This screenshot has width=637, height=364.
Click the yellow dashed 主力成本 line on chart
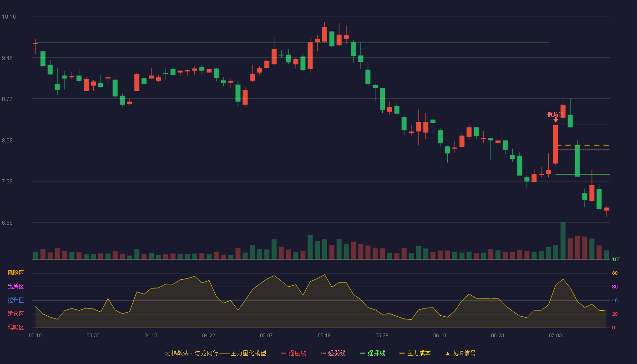click(x=584, y=145)
